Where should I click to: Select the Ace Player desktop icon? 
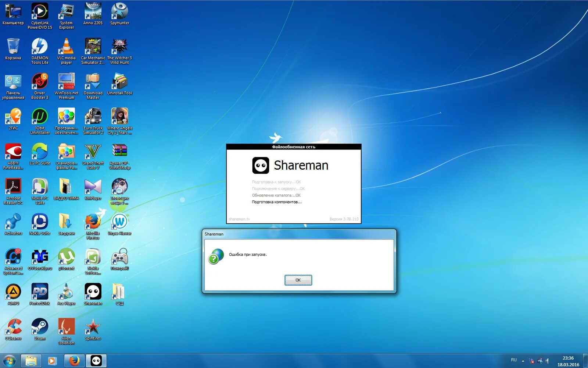click(67, 294)
